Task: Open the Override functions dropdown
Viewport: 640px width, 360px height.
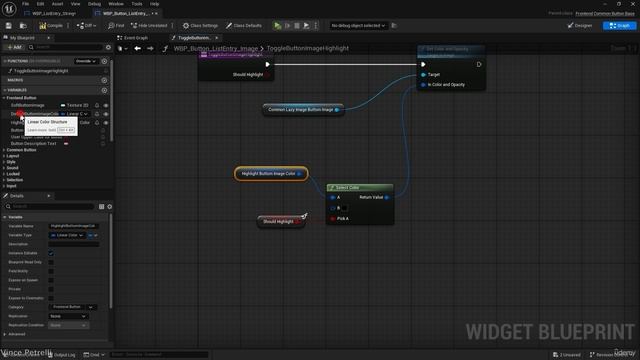Action: point(86,61)
